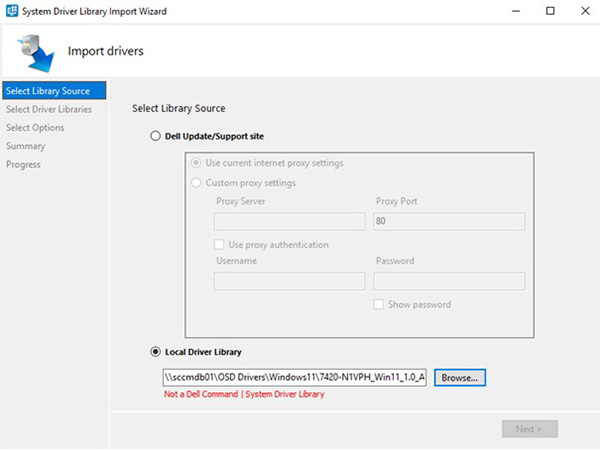
Task: Select the Dell Update/Support site option
Action: (155, 136)
